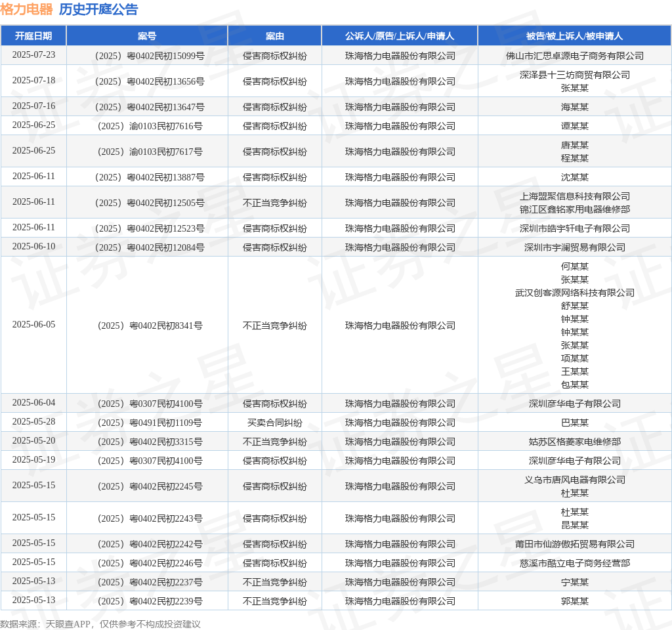
Task: Select defendant 谭某某
Action: click(575, 126)
